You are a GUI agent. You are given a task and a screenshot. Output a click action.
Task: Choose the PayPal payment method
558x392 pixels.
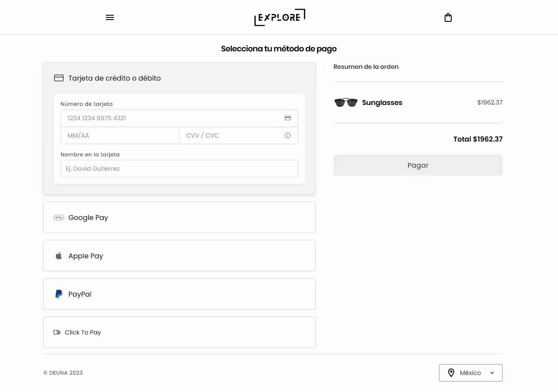click(179, 294)
